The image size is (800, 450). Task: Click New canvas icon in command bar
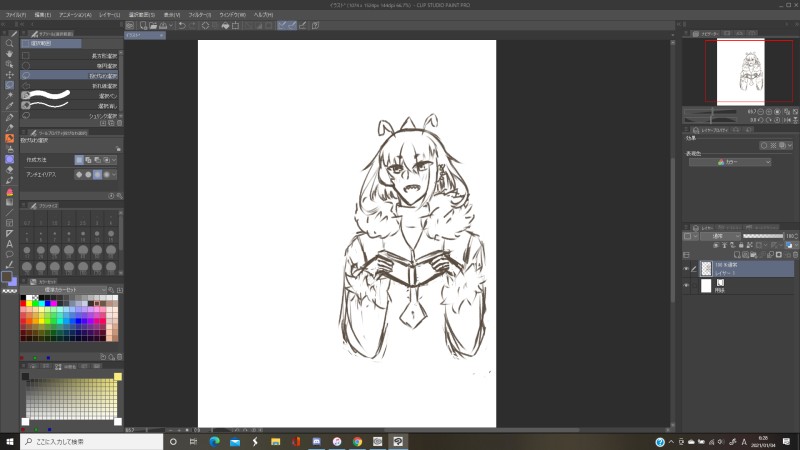click(x=143, y=25)
